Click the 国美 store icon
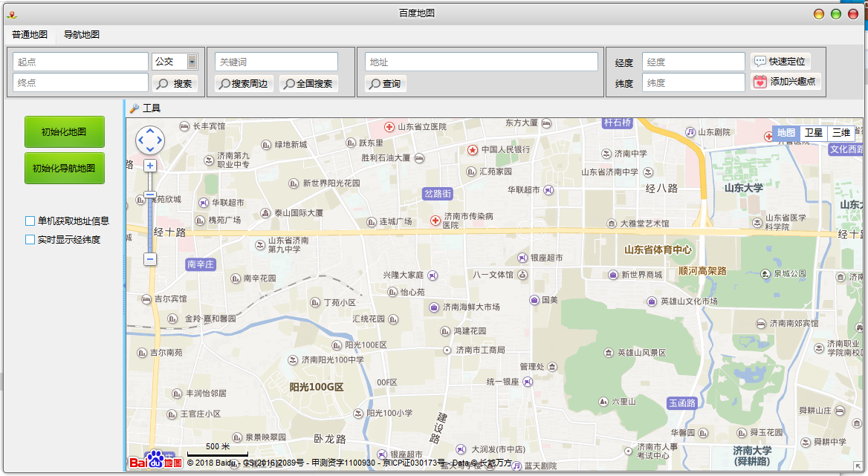The image size is (868, 476). (x=534, y=300)
